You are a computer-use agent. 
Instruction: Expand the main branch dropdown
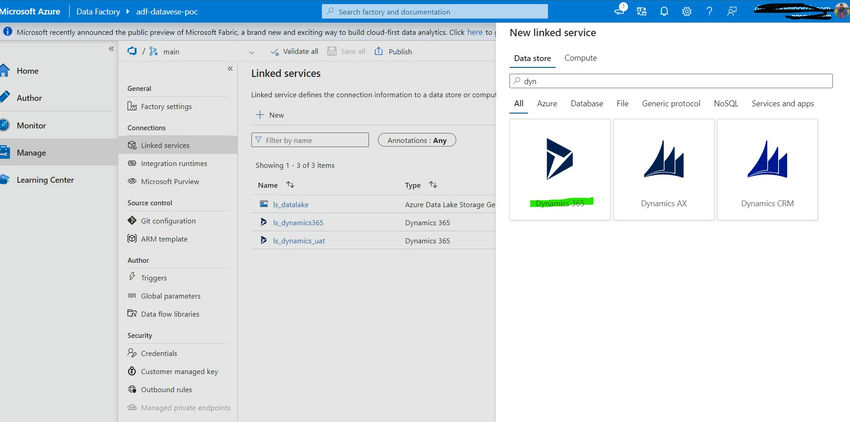click(x=251, y=52)
